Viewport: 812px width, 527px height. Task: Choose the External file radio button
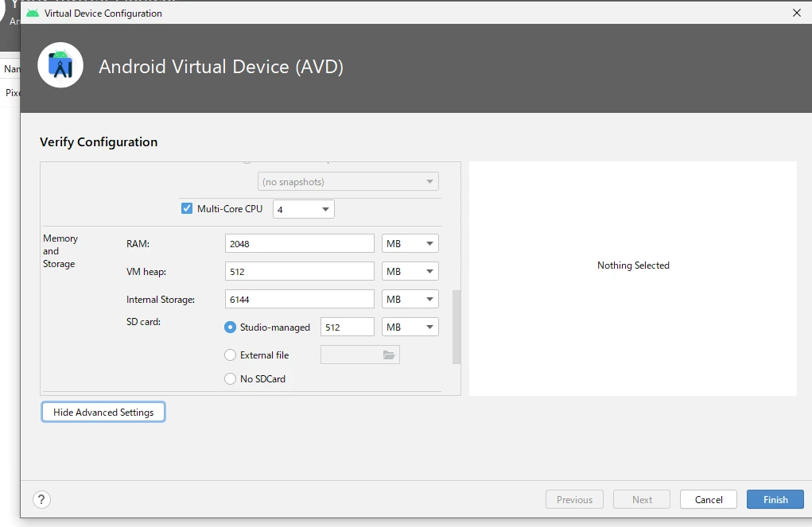pos(231,355)
